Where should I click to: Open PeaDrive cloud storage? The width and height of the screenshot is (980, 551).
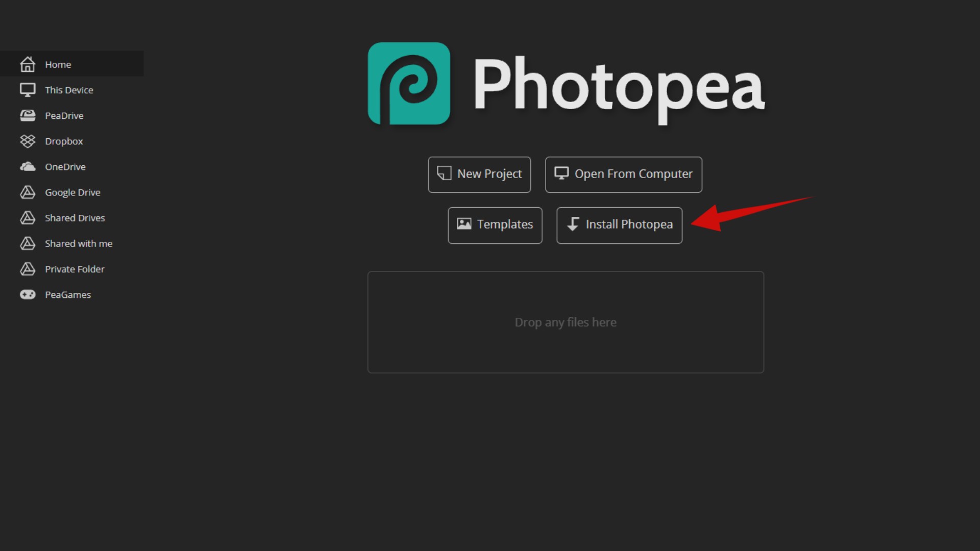[x=64, y=115]
